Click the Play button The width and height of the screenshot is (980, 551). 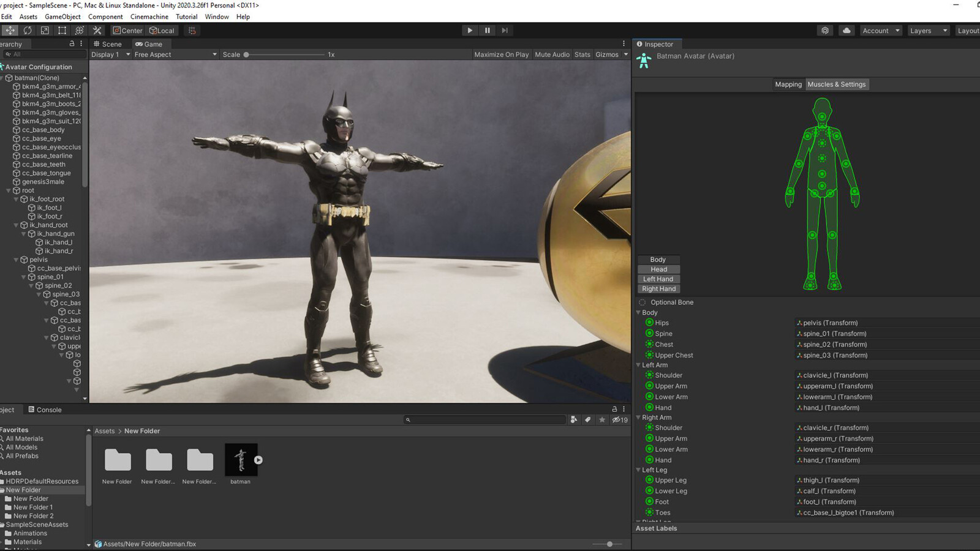point(470,31)
